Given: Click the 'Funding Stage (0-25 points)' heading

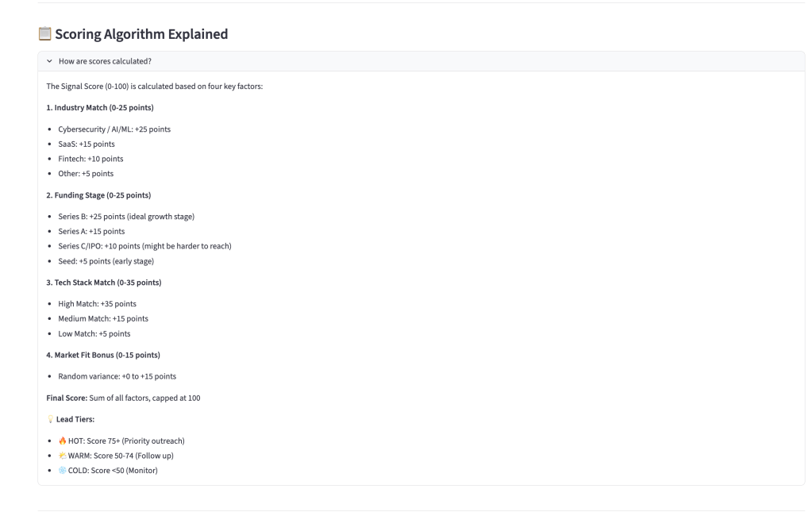Looking at the screenshot, I should click(x=98, y=194).
